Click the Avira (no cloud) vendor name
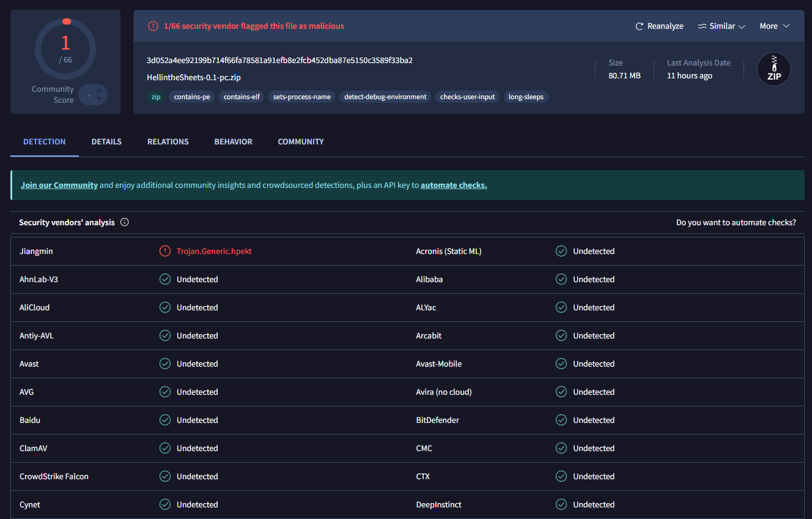Viewport: 812px width, 519px height. 444,392
